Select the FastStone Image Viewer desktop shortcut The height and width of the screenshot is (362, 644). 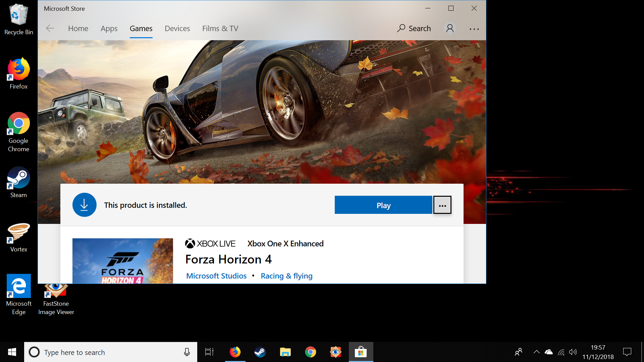(x=56, y=299)
